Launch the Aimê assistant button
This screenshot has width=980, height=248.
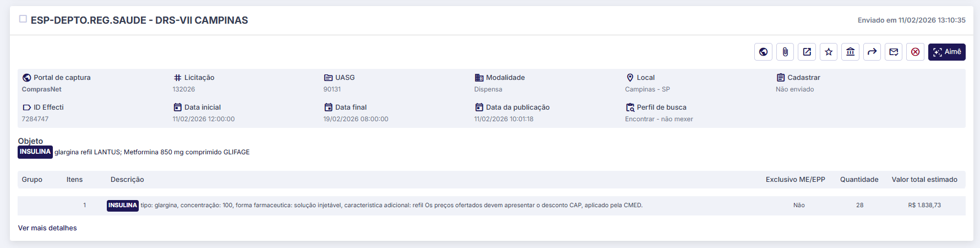click(946, 52)
